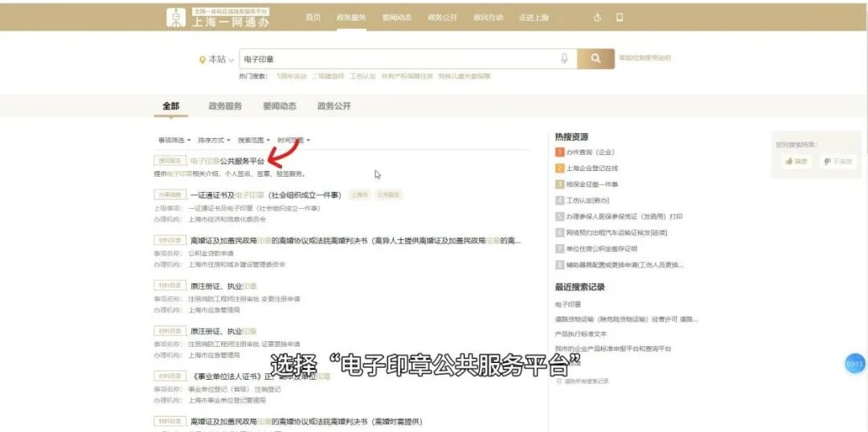Click the magnifier search button
Screen dimensions: 868x432
point(596,59)
